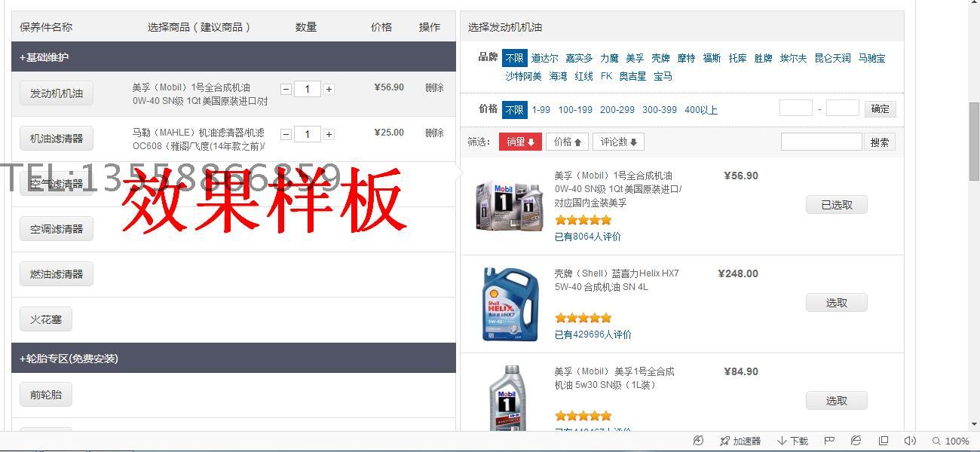Image resolution: width=980 pixels, height=452 pixels.
Task: Click minimum price input box
Action: (796, 108)
